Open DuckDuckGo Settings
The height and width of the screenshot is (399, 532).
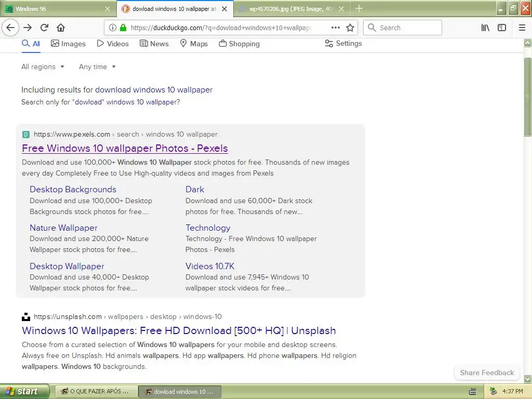tap(343, 44)
